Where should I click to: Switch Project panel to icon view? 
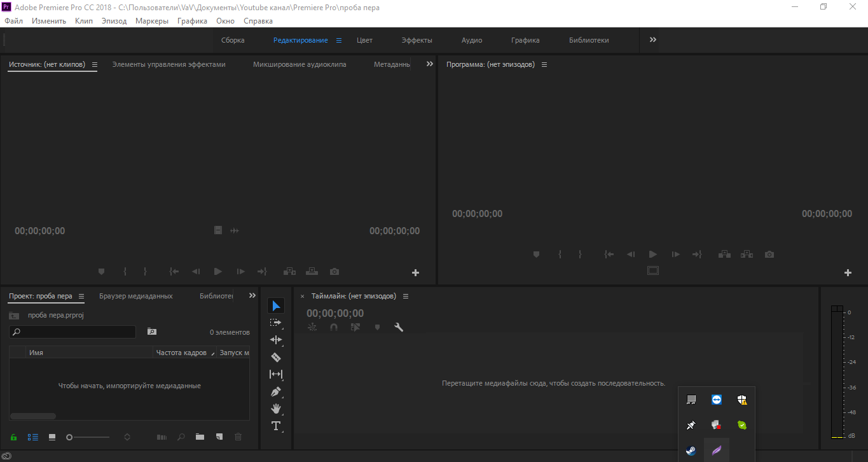[x=52, y=437]
